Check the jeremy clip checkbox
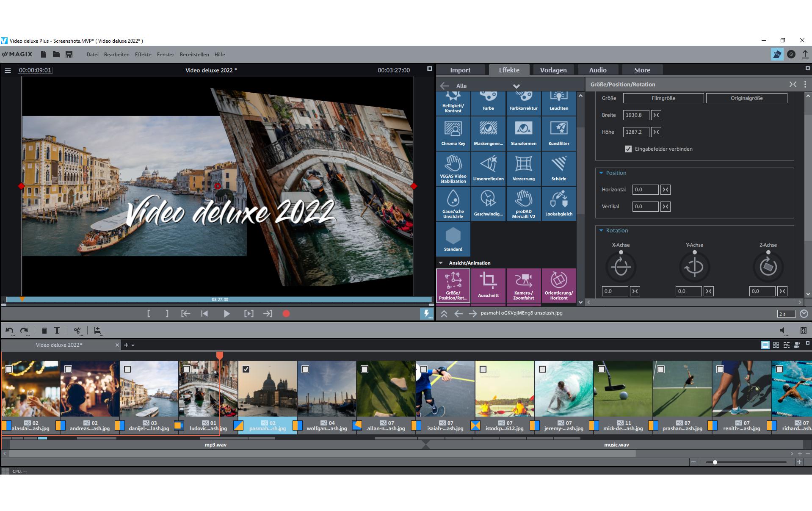Screen dimensions: 812x511 (x=542, y=369)
